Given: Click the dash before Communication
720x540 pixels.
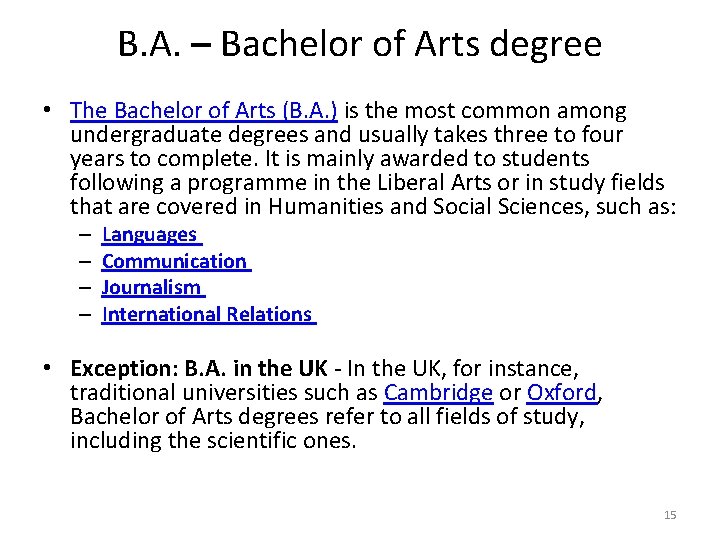Looking at the screenshot, I should point(87,262).
